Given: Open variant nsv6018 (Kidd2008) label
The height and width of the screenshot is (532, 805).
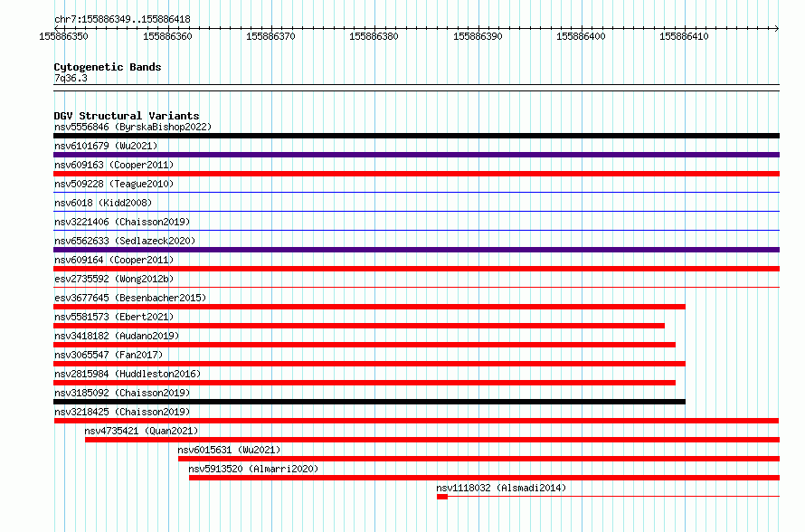Looking at the screenshot, I should [x=103, y=203].
